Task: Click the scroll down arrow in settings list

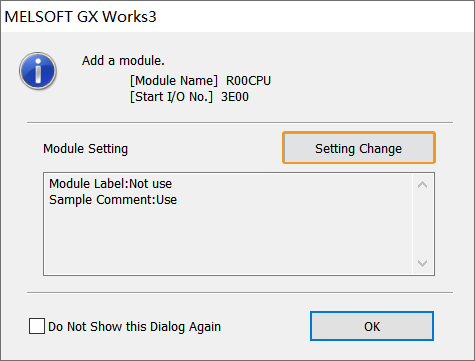Action: point(423,263)
